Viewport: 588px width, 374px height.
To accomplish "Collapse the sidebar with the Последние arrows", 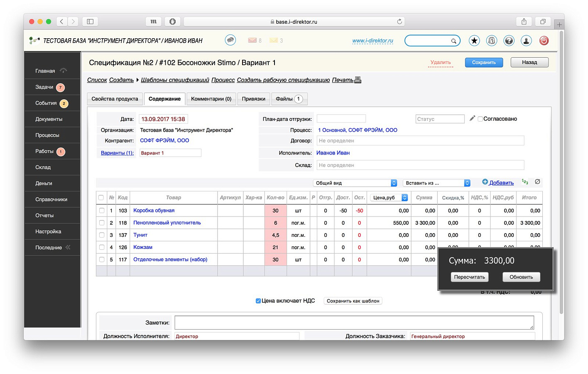I will (68, 247).
